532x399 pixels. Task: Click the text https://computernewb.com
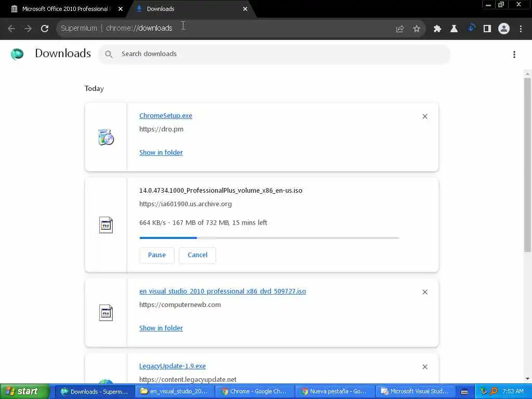pyautogui.click(x=180, y=305)
